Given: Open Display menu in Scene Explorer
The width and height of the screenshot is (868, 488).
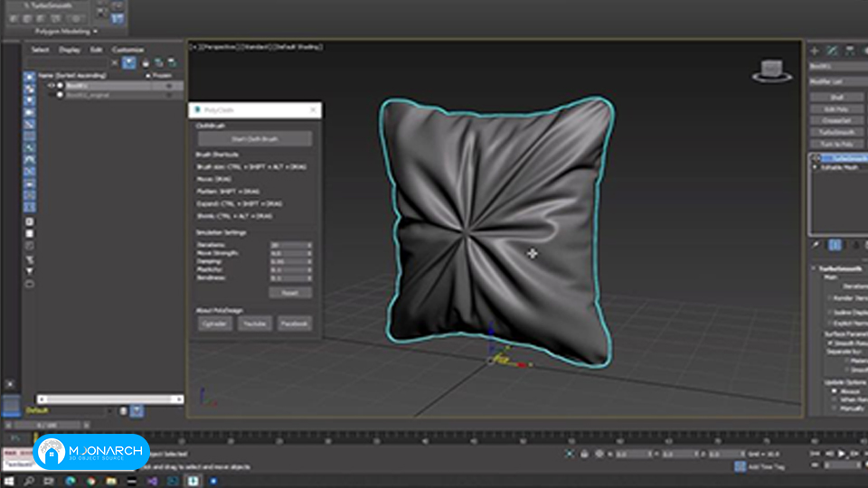Looking at the screenshot, I should pyautogui.click(x=70, y=50).
